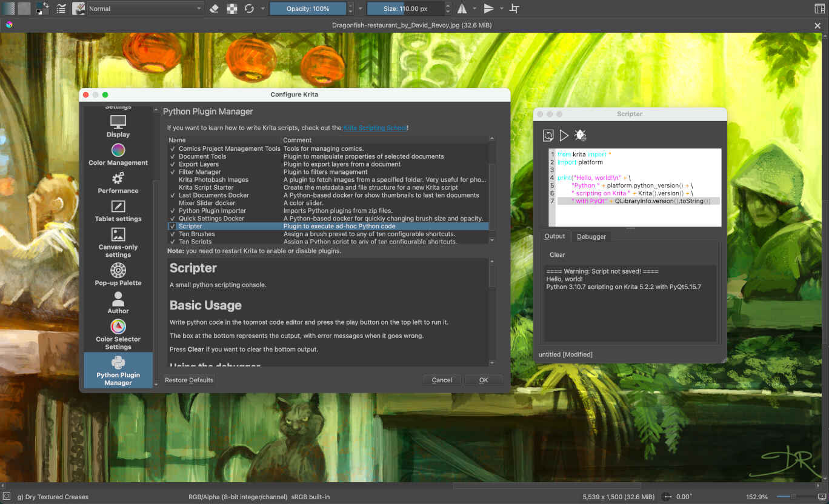Screen dimensions: 829x504
Task: Open the Pop-up Palette settings
Action: coord(118,274)
